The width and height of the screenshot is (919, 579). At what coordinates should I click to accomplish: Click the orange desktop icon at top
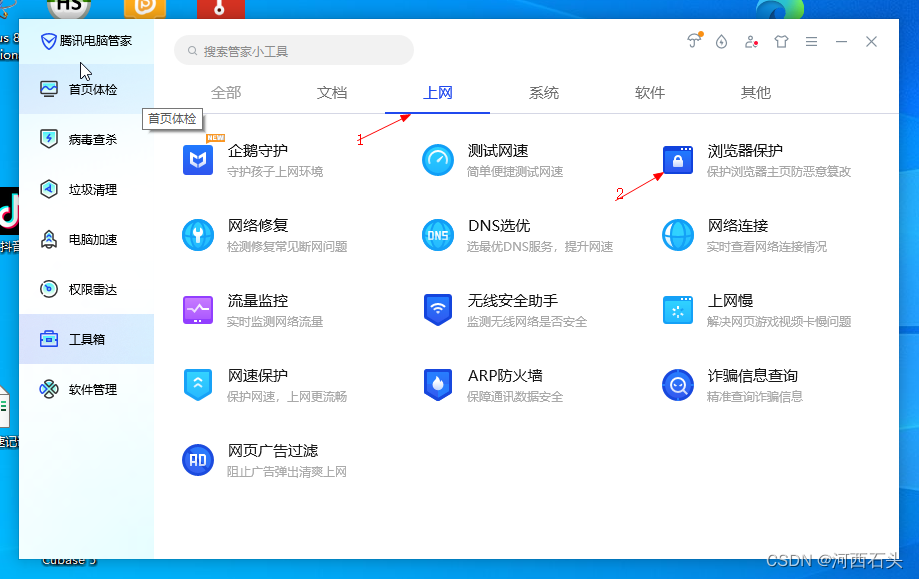pos(145,9)
